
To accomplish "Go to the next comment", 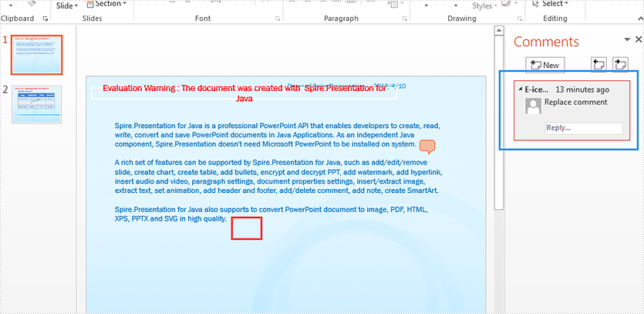I will tap(619, 65).
